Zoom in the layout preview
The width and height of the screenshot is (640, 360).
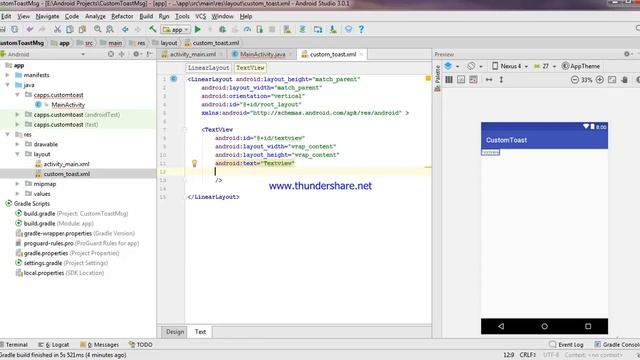tap(600, 80)
